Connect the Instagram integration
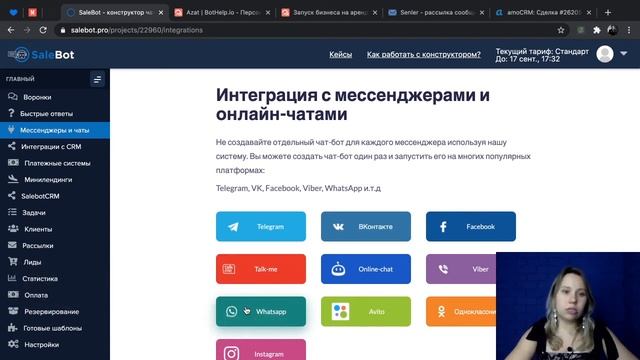640x360 pixels. tap(261, 350)
